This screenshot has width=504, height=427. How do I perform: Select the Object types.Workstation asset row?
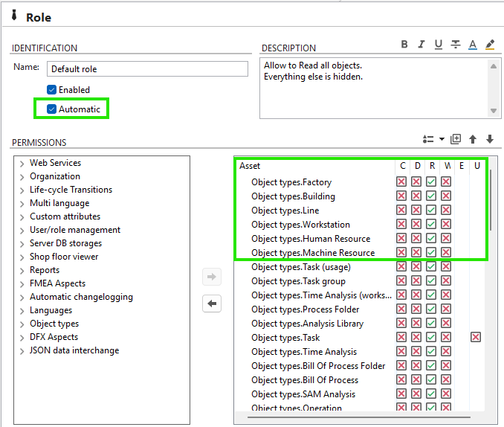300,225
